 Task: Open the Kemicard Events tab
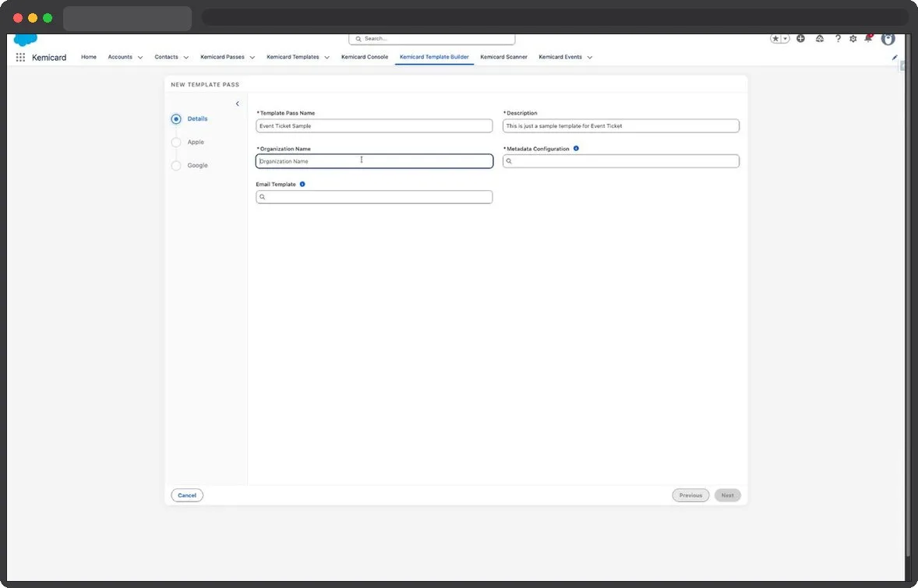click(560, 57)
